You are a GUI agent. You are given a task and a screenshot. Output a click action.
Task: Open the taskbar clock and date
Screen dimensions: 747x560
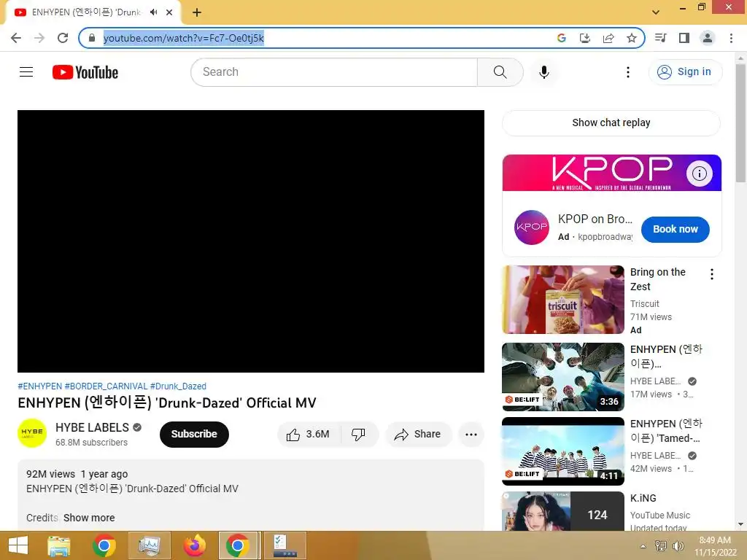(x=715, y=546)
